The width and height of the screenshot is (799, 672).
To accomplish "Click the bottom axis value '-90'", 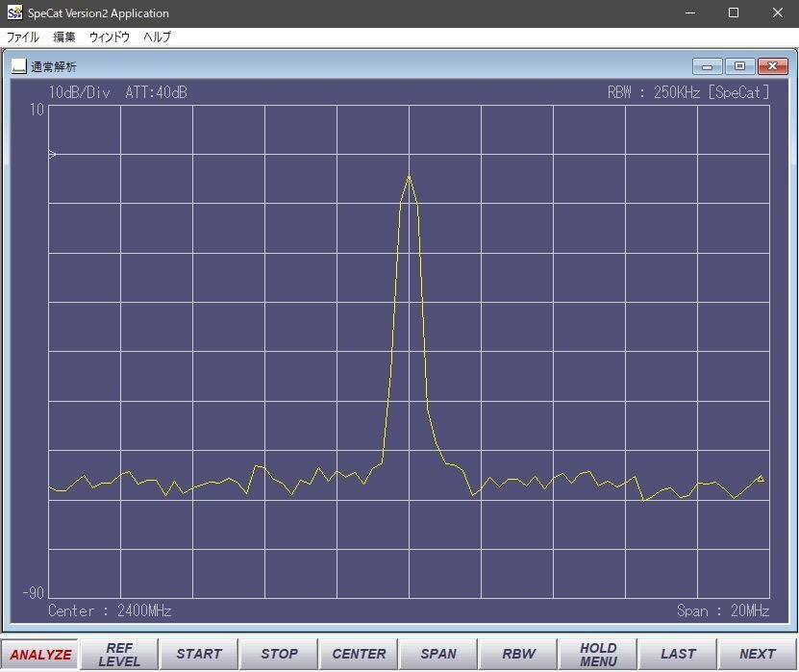I will click(x=33, y=592).
